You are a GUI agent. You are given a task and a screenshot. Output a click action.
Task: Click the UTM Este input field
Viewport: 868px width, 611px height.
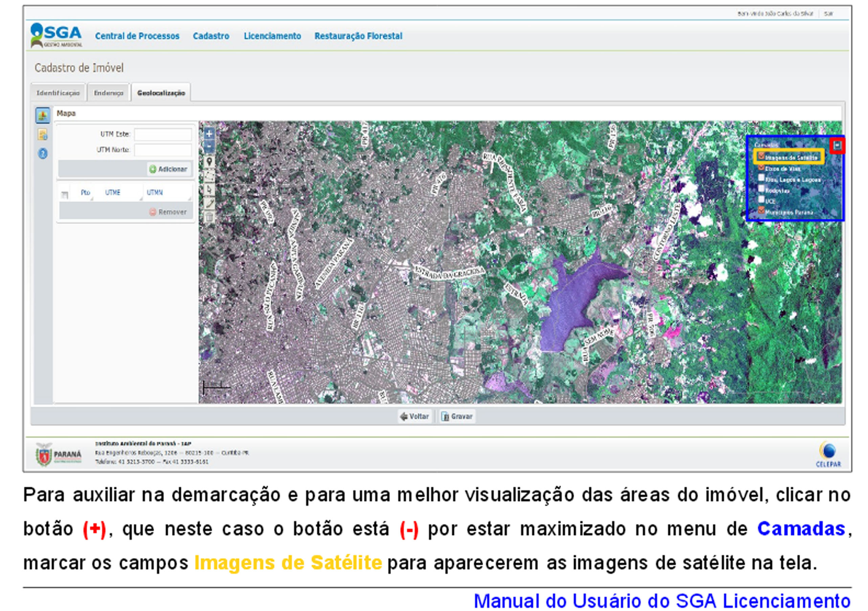point(163,134)
